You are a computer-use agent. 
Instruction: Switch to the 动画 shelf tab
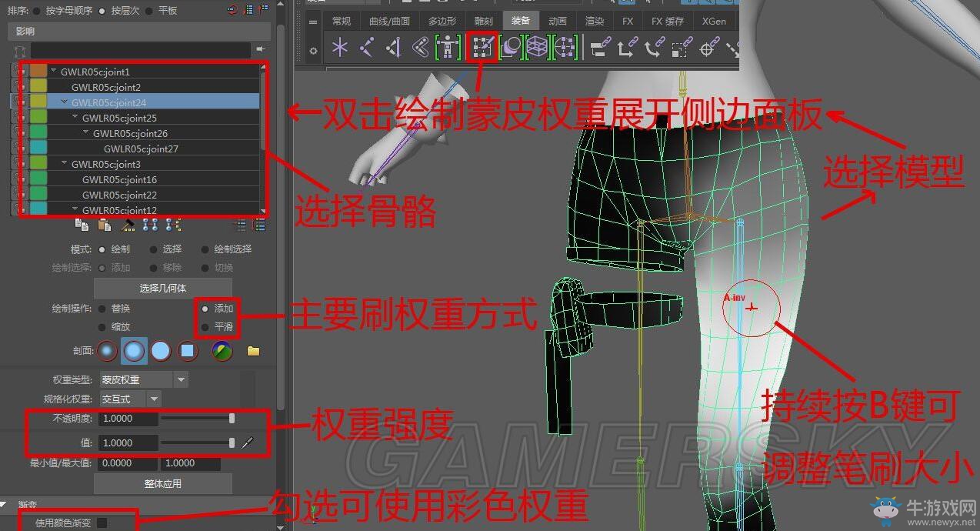point(558,22)
